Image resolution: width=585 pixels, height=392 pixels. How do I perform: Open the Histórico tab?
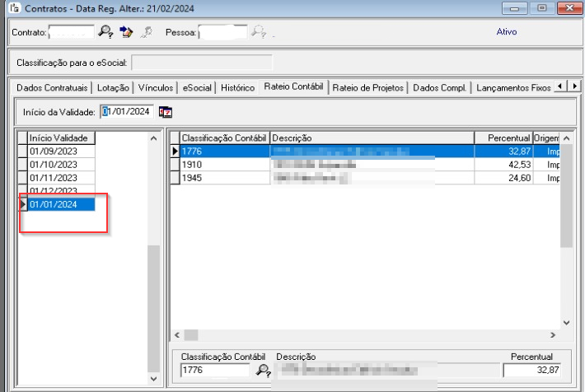tap(237, 87)
